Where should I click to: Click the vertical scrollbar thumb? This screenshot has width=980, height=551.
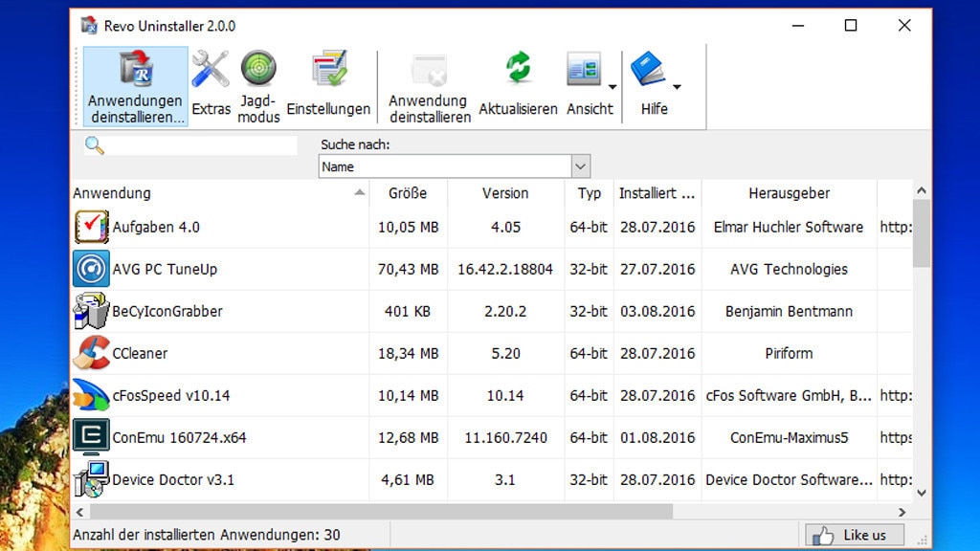[x=922, y=233]
